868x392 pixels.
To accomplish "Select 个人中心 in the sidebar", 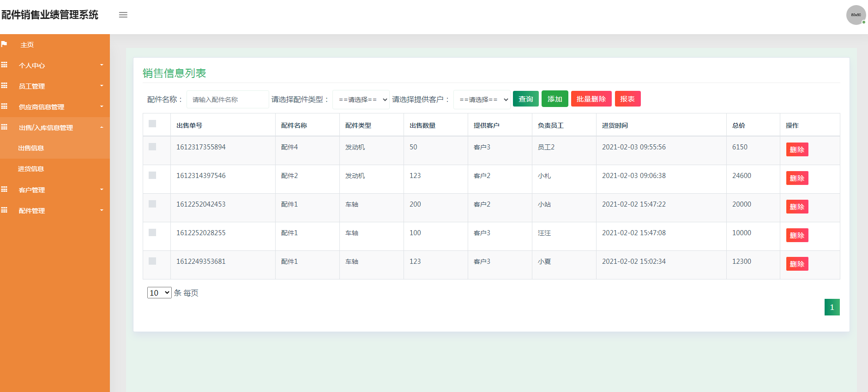I will coord(32,65).
